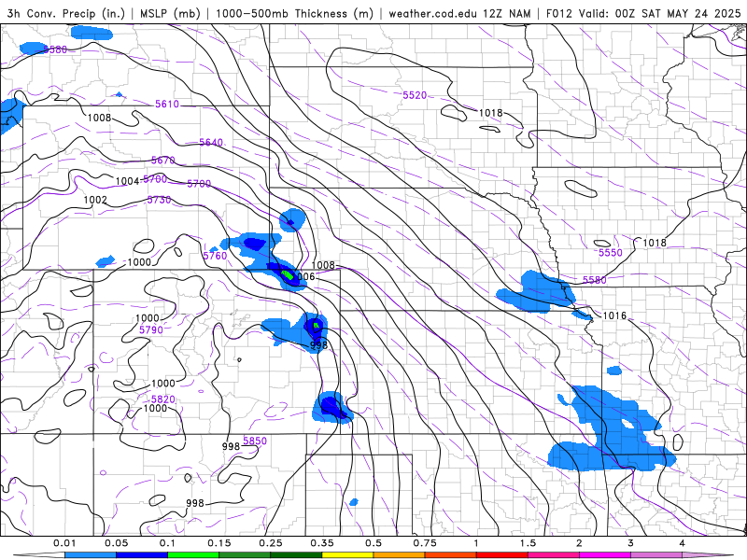Viewport: 747px width, 560px height.
Task: Click the purple '5520' thickness label
Action: (415, 95)
